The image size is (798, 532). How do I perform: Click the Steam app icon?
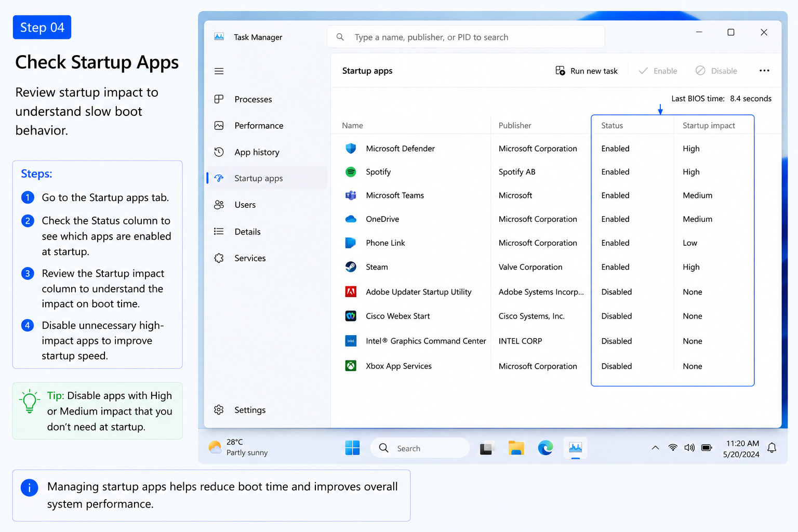tap(351, 267)
